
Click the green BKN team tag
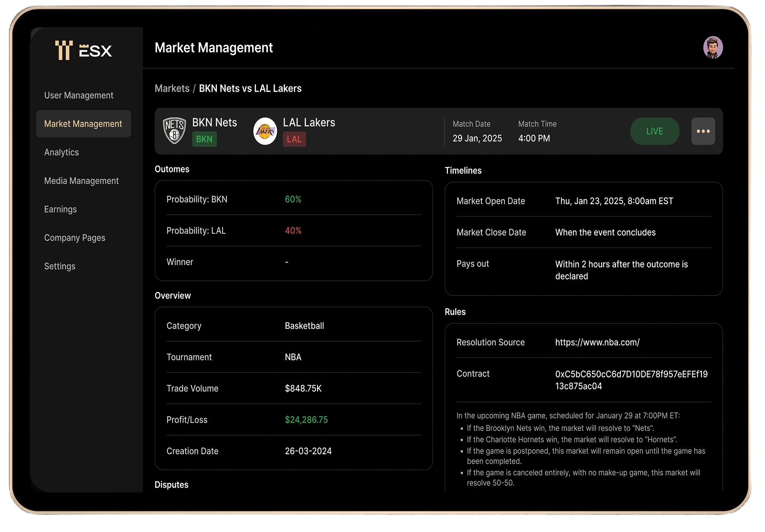click(x=204, y=139)
